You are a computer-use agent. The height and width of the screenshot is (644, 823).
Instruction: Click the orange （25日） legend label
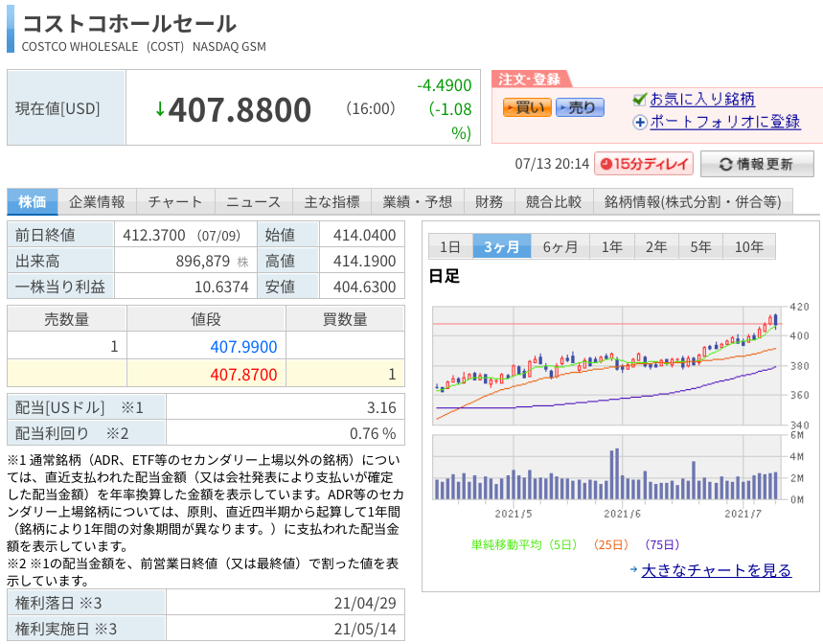click(x=611, y=544)
